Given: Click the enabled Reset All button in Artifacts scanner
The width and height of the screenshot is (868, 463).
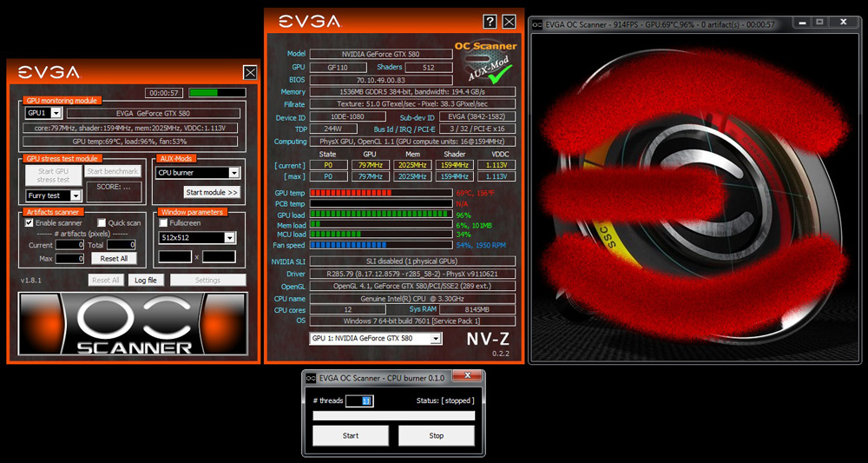Looking at the screenshot, I should (x=114, y=259).
